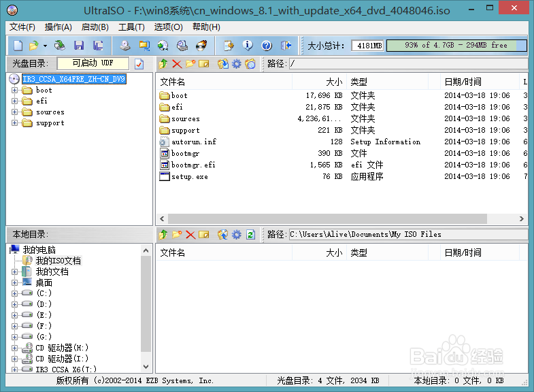Expand the boot folder in disc tree

click(14, 91)
